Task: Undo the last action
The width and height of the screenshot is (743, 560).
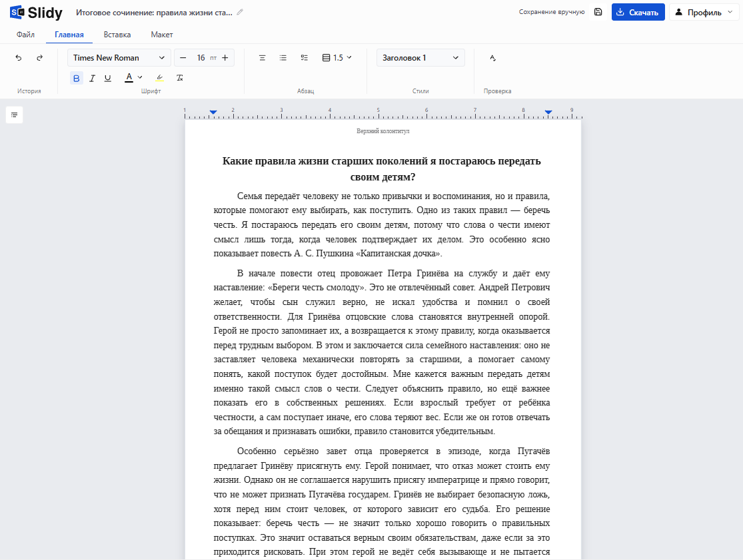Action: point(19,58)
